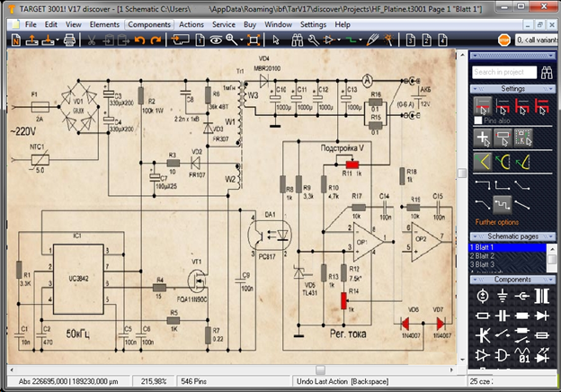Open dropdown arrow next to magnifier tool
This screenshot has width=561, height=392.
[242, 40]
